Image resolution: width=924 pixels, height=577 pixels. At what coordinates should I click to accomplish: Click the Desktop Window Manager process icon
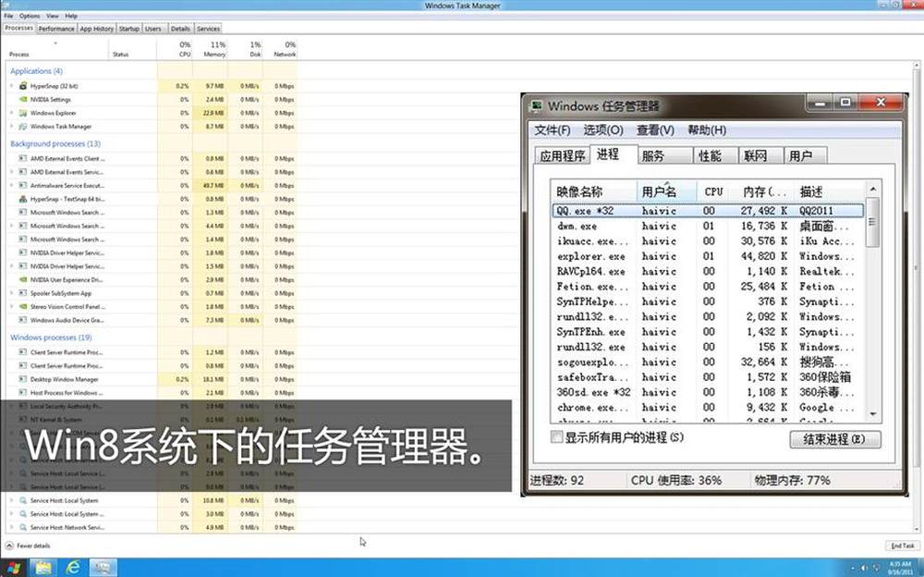coord(23,379)
